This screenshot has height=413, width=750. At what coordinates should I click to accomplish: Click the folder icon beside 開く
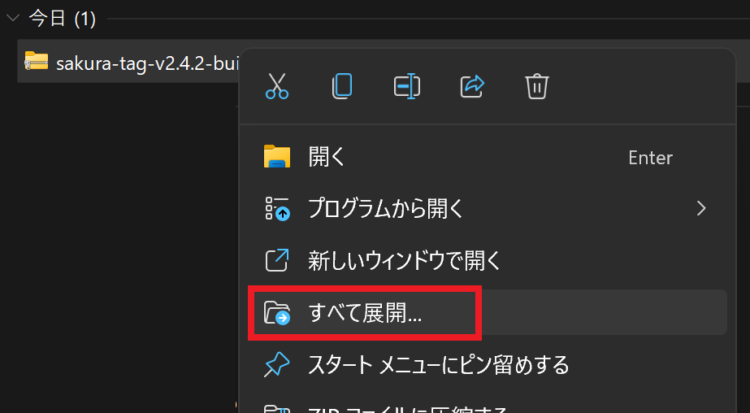pyautogui.click(x=277, y=156)
